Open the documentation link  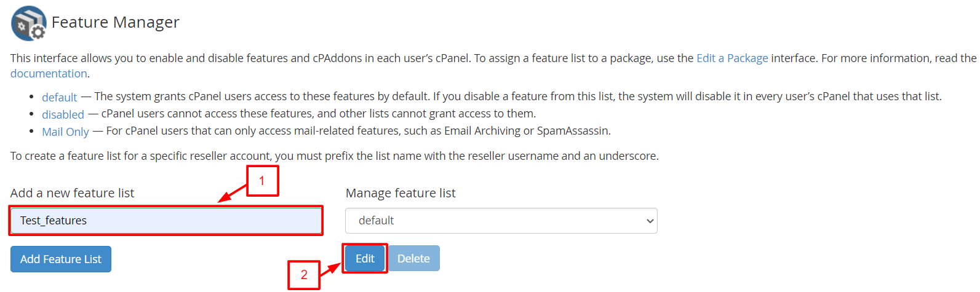pos(49,74)
